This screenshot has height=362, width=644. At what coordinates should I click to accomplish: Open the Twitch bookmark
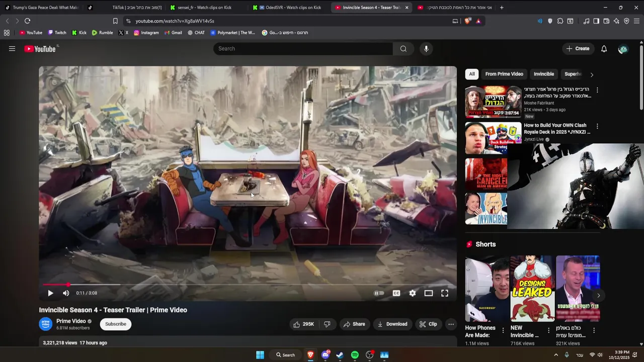point(57,33)
